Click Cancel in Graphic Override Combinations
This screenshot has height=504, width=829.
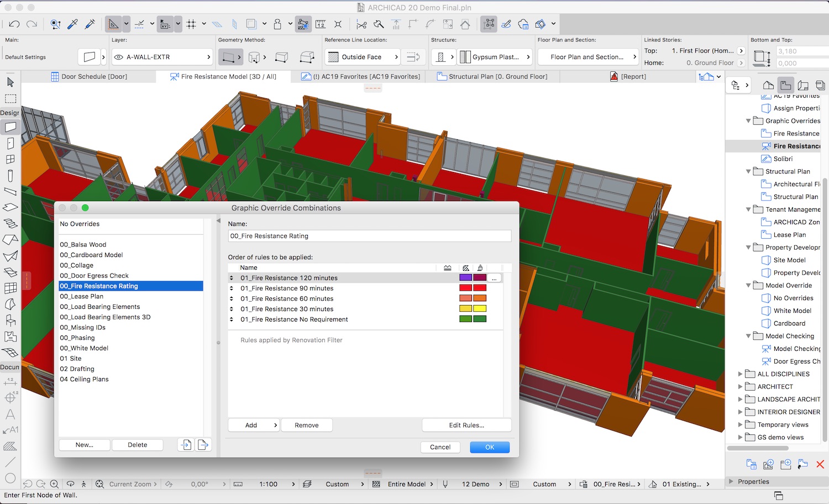click(440, 447)
